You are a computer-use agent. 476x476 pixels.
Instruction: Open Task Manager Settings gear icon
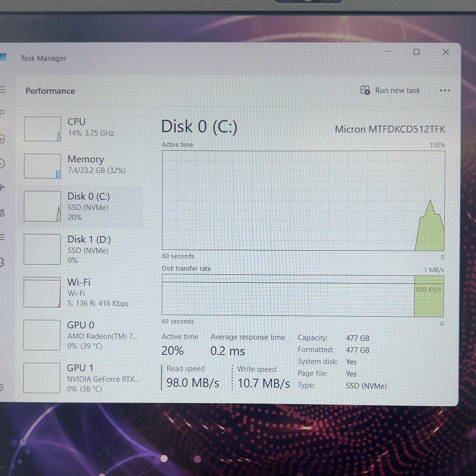(x=2, y=387)
